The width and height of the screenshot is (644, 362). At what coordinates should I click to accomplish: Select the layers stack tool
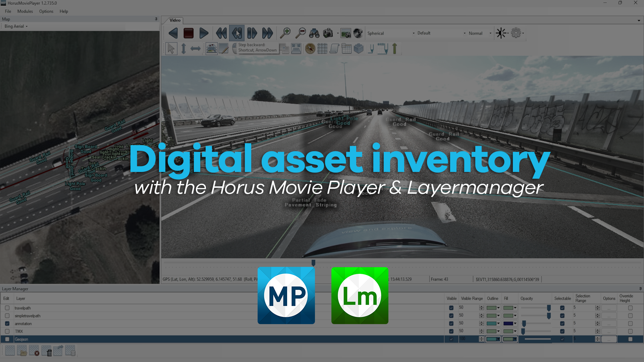coord(211,48)
